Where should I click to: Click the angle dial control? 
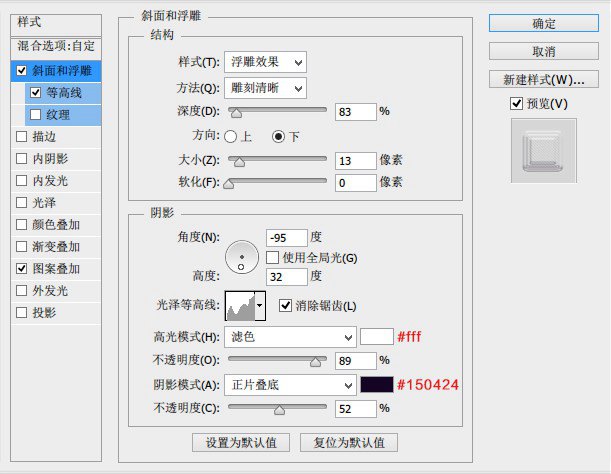[x=242, y=257]
